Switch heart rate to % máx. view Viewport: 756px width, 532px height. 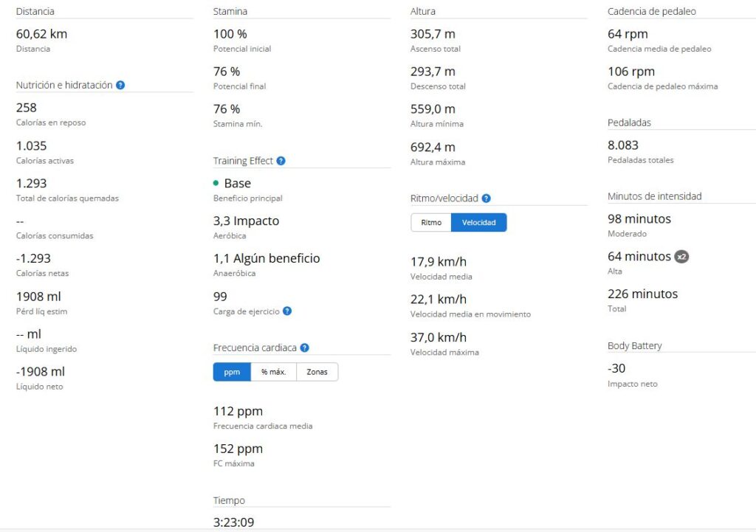(x=273, y=372)
